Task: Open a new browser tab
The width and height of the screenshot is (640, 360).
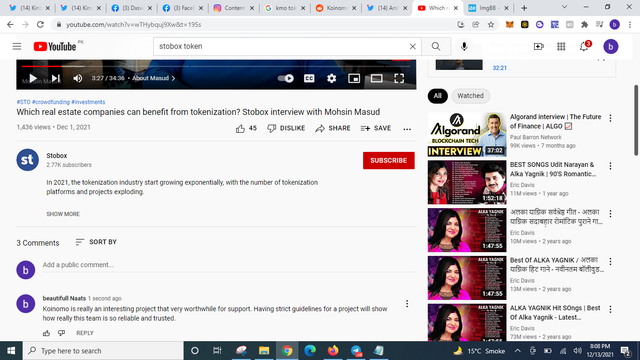Action: [x=524, y=8]
